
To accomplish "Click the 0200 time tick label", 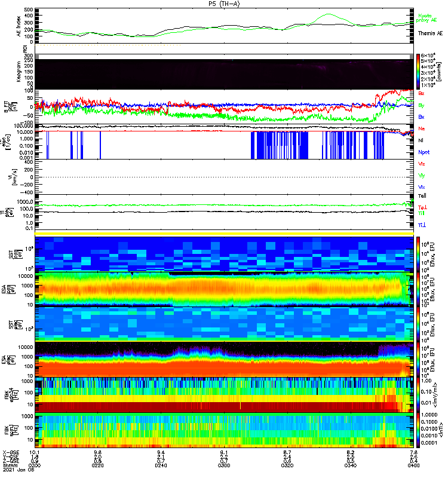I will click(x=35, y=465).
